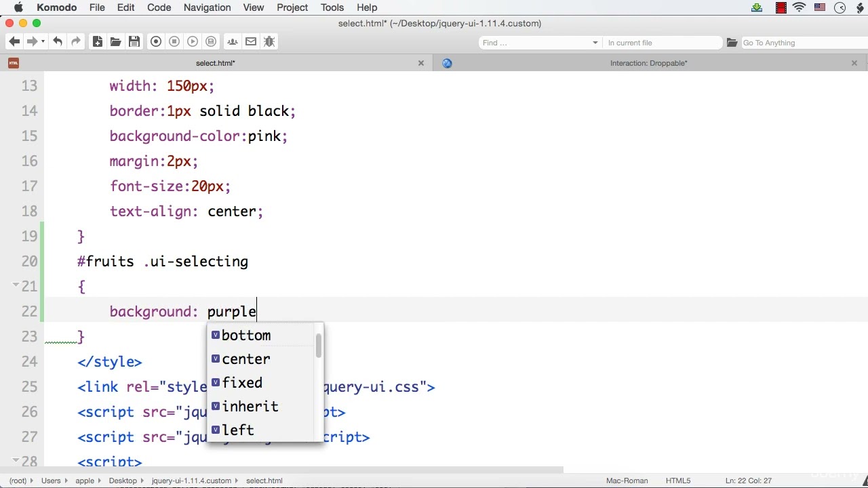Open the collaboration people icon
Viewport: 868px width, 488px height.
point(233,42)
